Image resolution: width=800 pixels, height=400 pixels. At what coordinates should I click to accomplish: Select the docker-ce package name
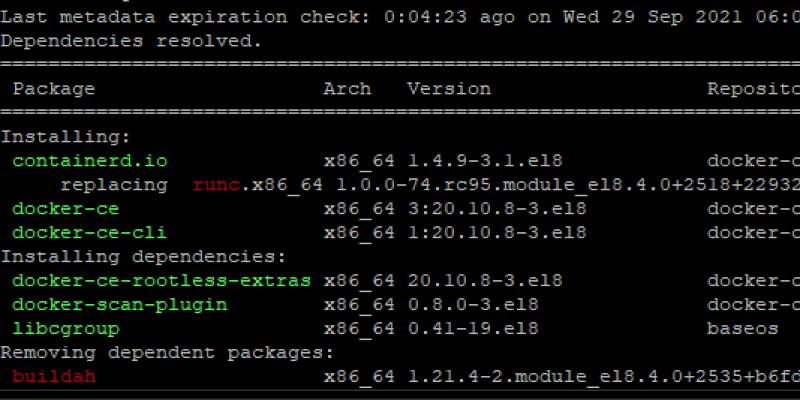[66, 209]
